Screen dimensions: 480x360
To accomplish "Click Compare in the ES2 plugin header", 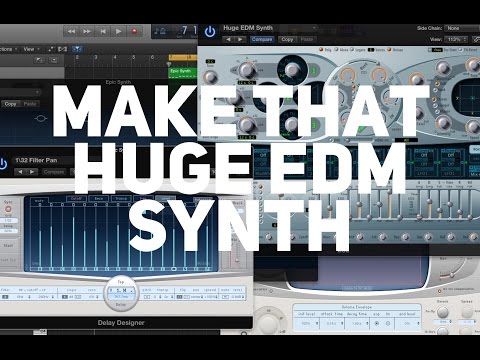I will (x=262, y=39).
